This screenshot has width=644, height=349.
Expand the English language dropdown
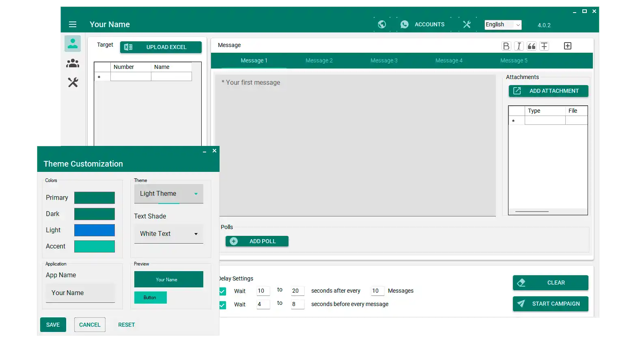pyautogui.click(x=503, y=25)
